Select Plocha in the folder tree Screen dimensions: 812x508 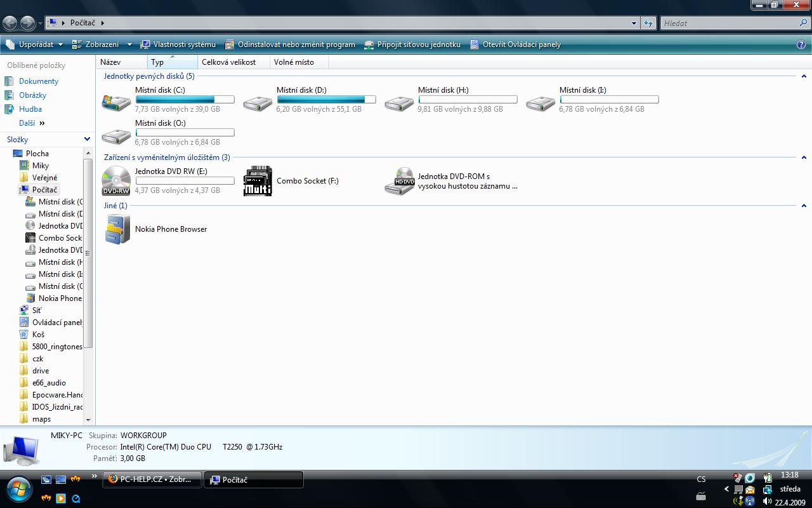(37, 154)
